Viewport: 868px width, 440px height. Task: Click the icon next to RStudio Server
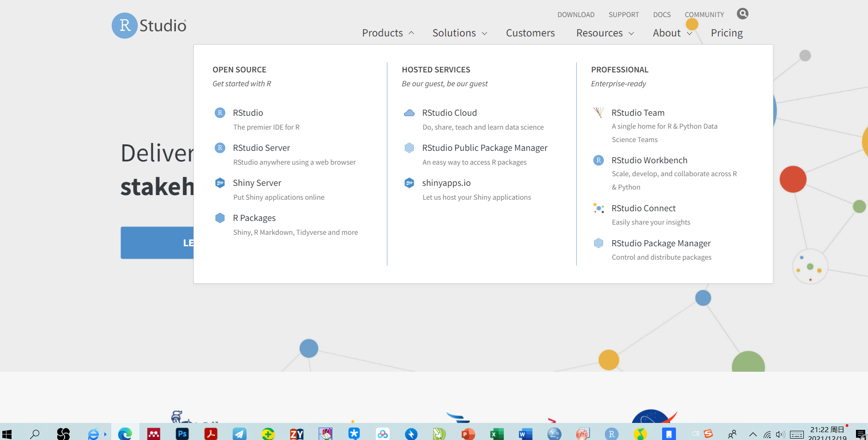coord(220,148)
